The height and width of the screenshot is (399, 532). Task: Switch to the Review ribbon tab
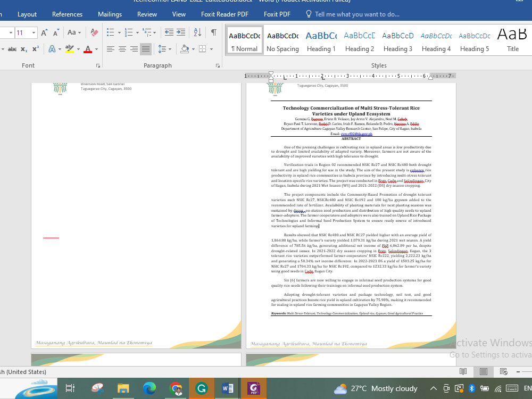point(147,14)
